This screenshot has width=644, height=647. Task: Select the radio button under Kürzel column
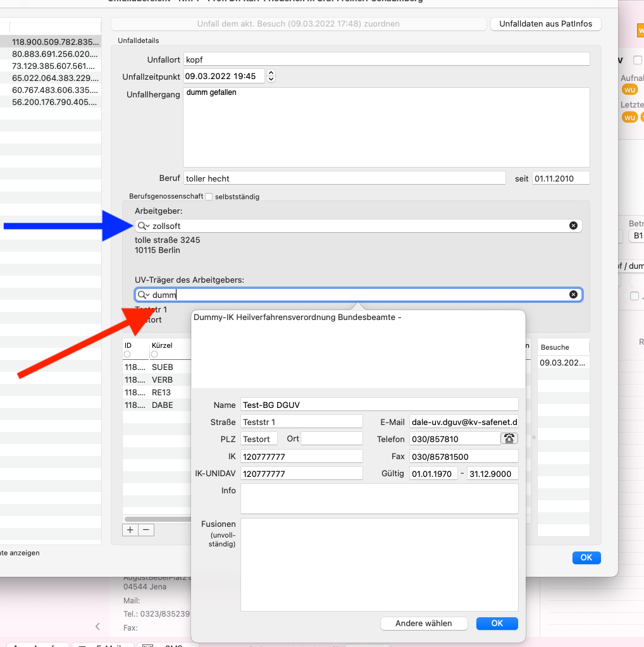coord(154,354)
